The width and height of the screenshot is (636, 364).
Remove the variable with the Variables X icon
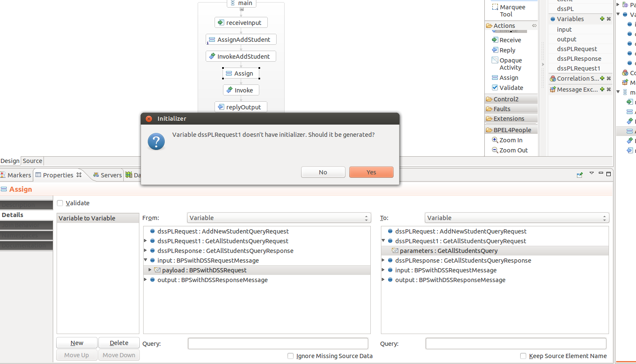[609, 19]
